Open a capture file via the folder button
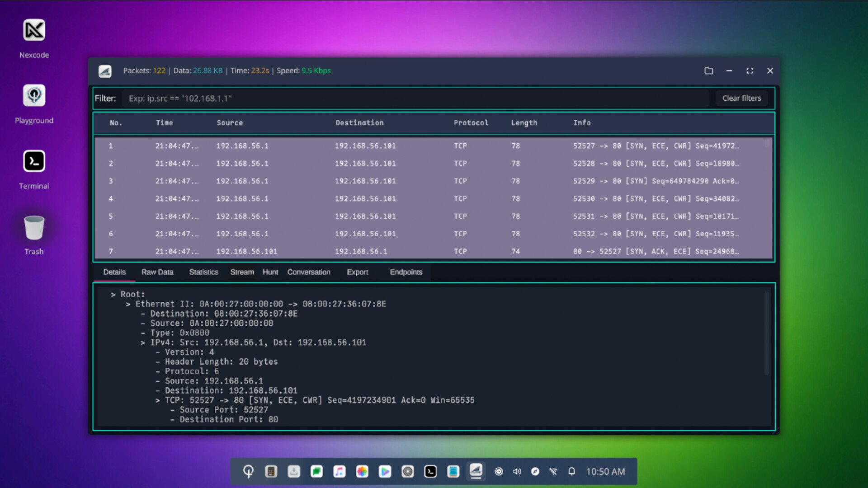 click(708, 70)
